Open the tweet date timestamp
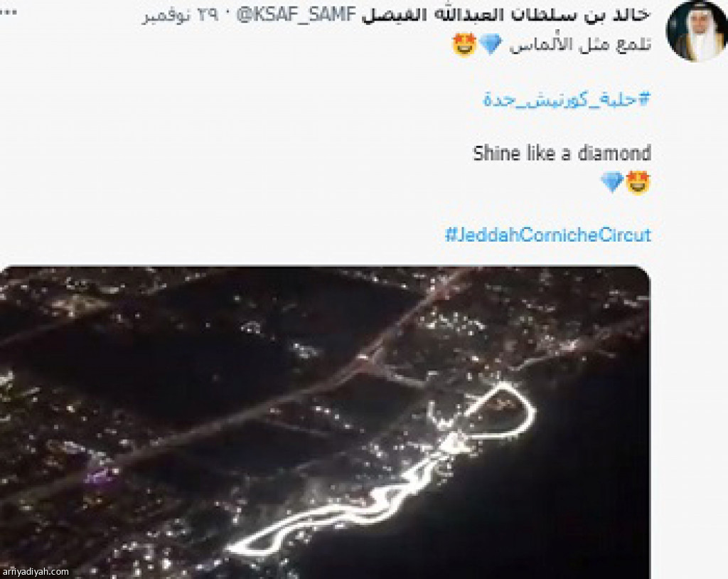Screen dimensions: 728x579 coord(180,15)
